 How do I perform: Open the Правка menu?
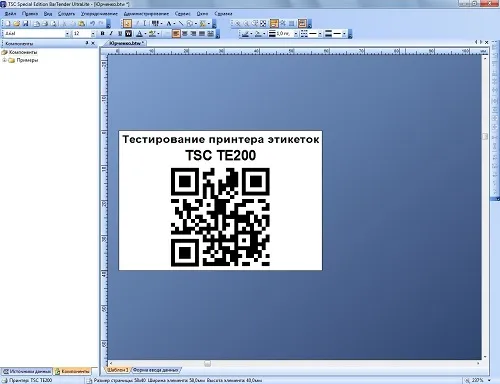coord(30,14)
